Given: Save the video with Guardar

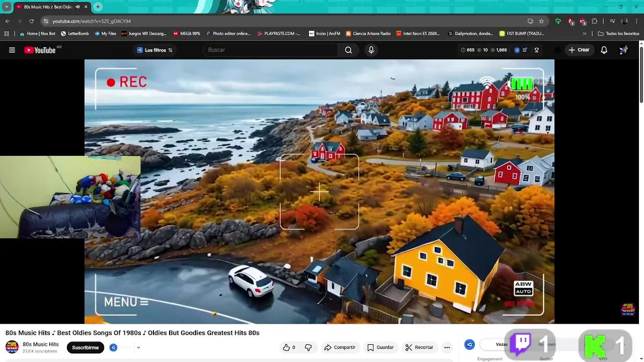Looking at the screenshot, I should coord(380,347).
